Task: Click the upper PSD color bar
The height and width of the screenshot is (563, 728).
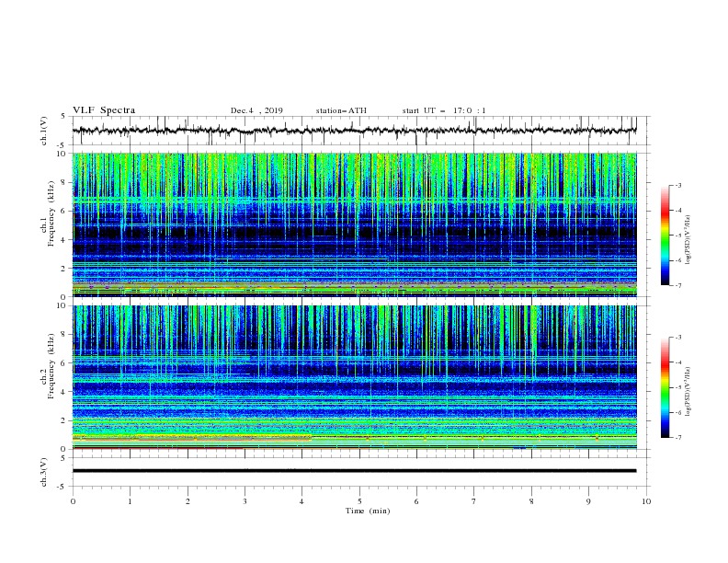Action: tap(665, 236)
